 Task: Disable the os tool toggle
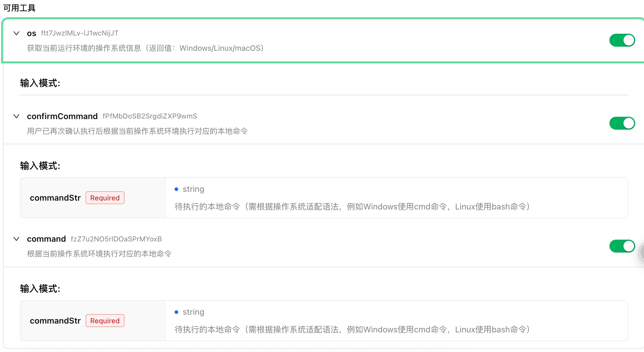click(622, 40)
